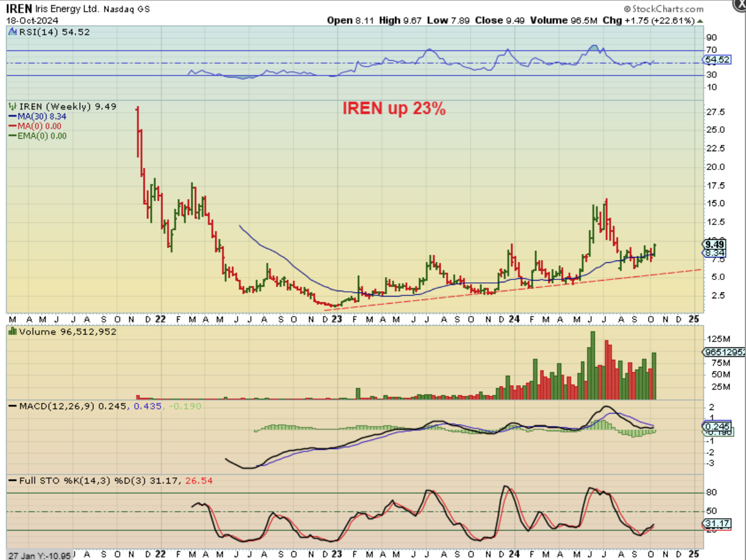Viewport: 746px width, 560px height.
Task: Click the candlestick icon before IREN (Weekly)
Action: [11, 106]
